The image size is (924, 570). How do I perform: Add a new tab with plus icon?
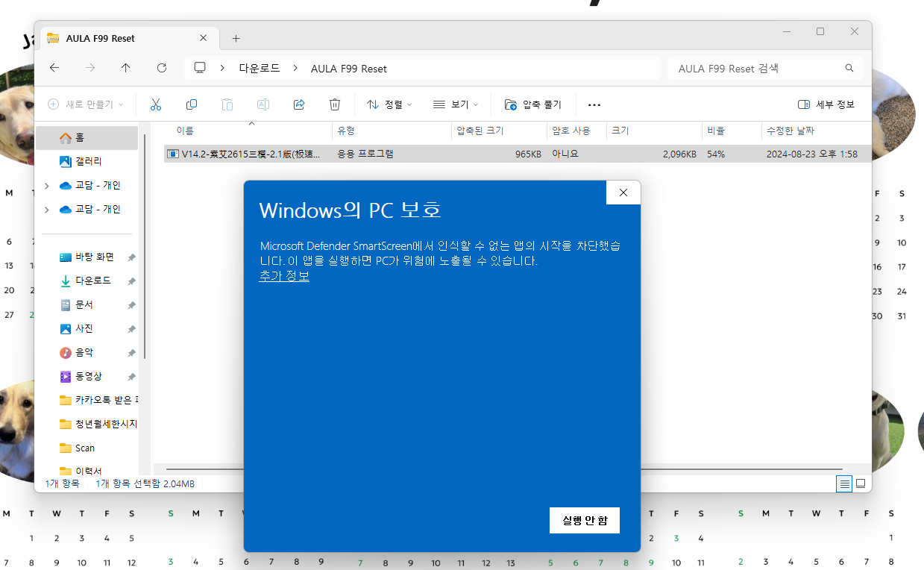236,38
